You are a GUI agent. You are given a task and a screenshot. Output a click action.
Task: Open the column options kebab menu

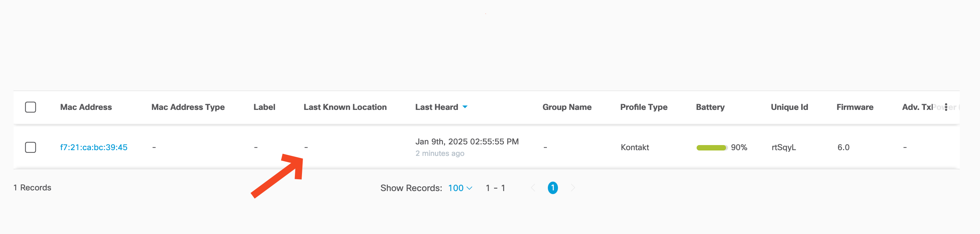[946, 107]
